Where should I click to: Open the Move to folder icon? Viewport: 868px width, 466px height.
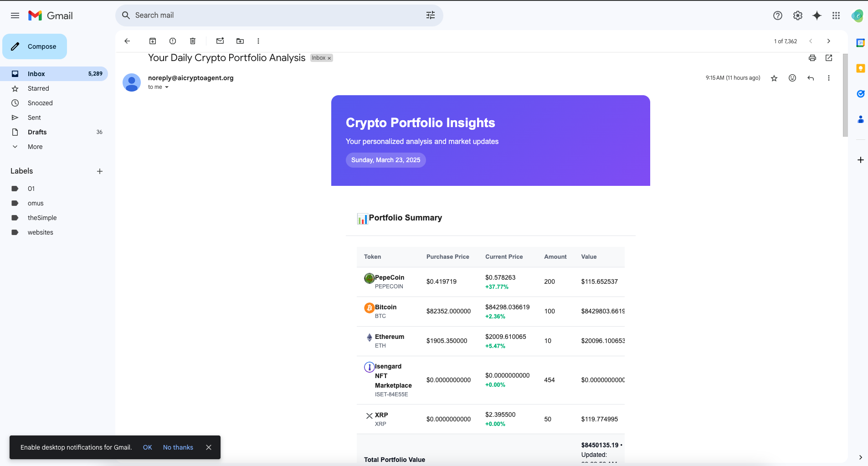[x=240, y=41]
